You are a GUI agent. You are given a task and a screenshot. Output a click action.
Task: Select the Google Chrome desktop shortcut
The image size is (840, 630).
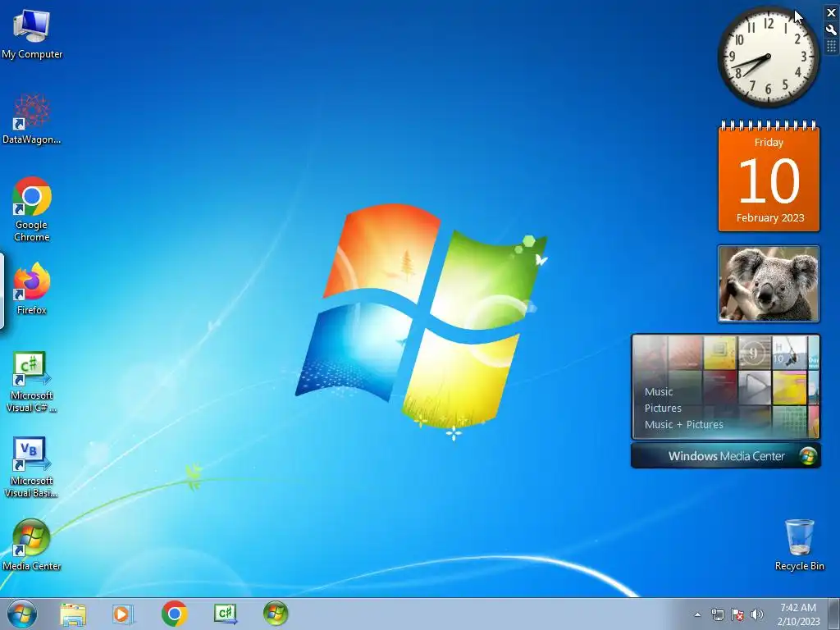coord(32,209)
